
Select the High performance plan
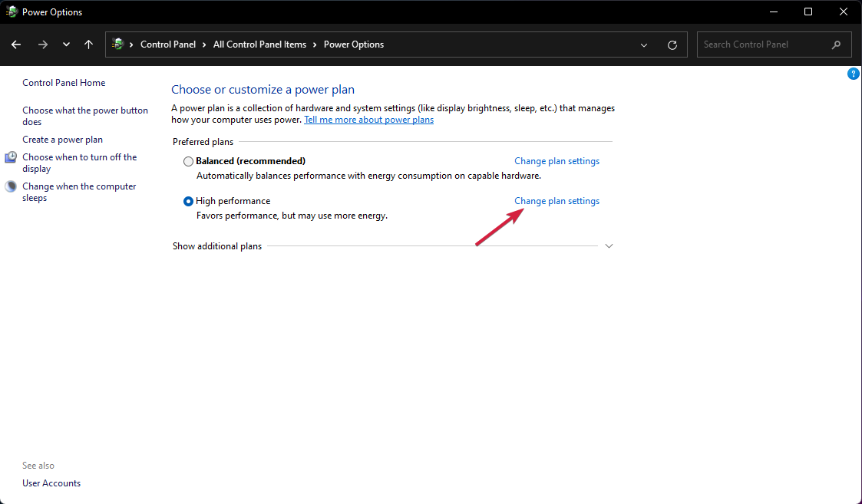(x=189, y=202)
